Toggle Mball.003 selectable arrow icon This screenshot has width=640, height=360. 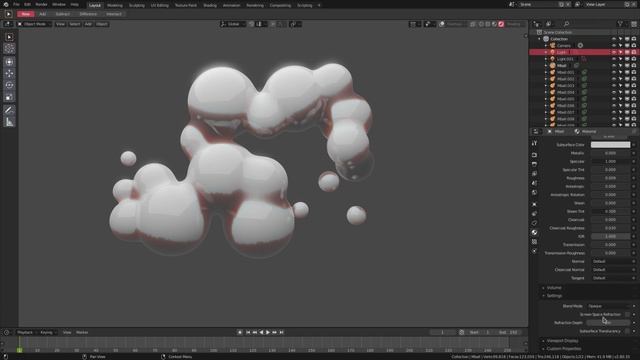coord(620,86)
